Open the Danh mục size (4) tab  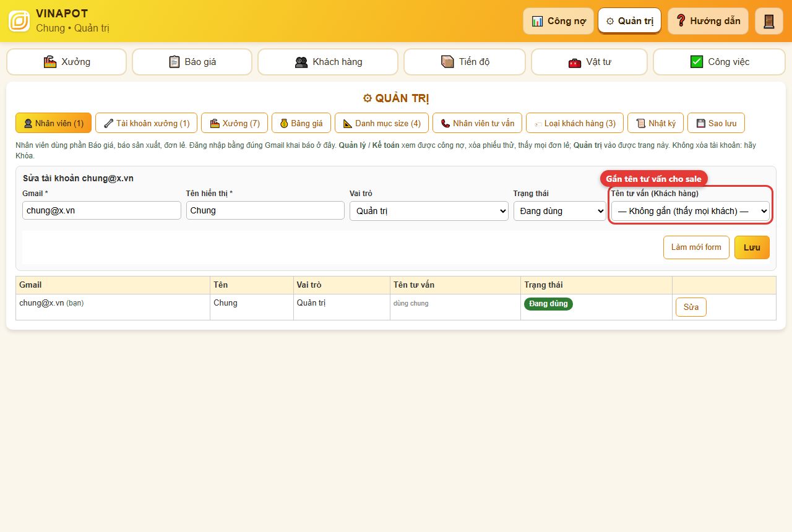click(382, 123)
